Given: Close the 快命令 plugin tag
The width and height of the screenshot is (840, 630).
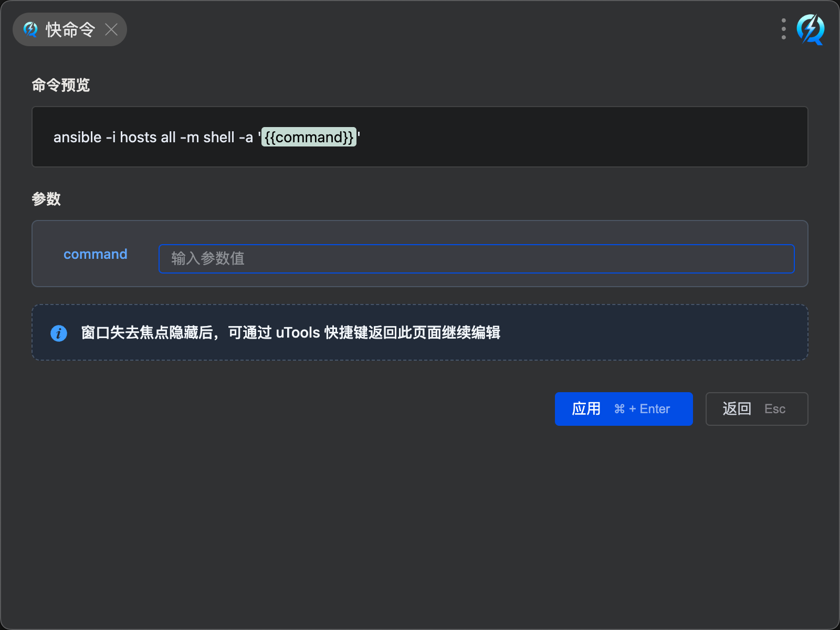Looking at the screenshot, I should coord(111,29).
